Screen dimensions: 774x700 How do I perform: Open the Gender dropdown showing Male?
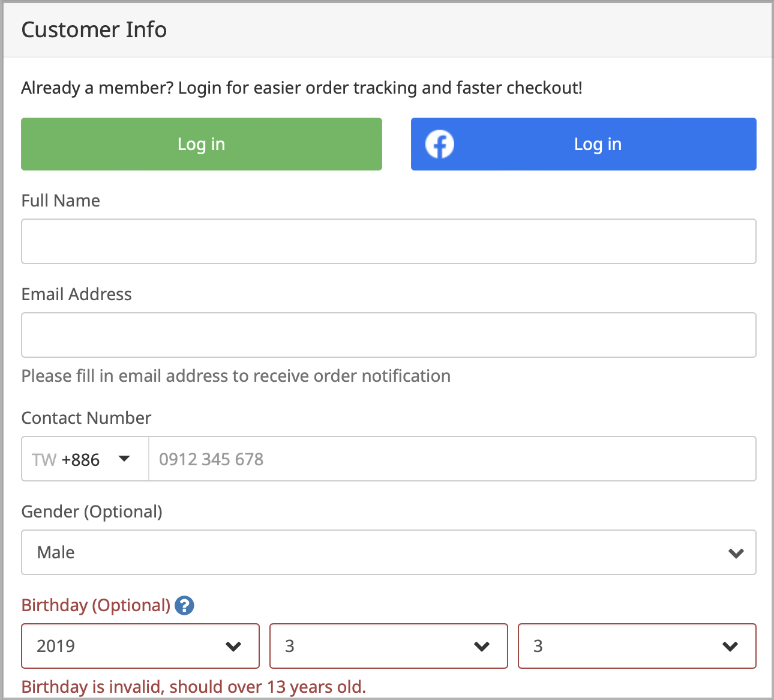click(389, 552)
